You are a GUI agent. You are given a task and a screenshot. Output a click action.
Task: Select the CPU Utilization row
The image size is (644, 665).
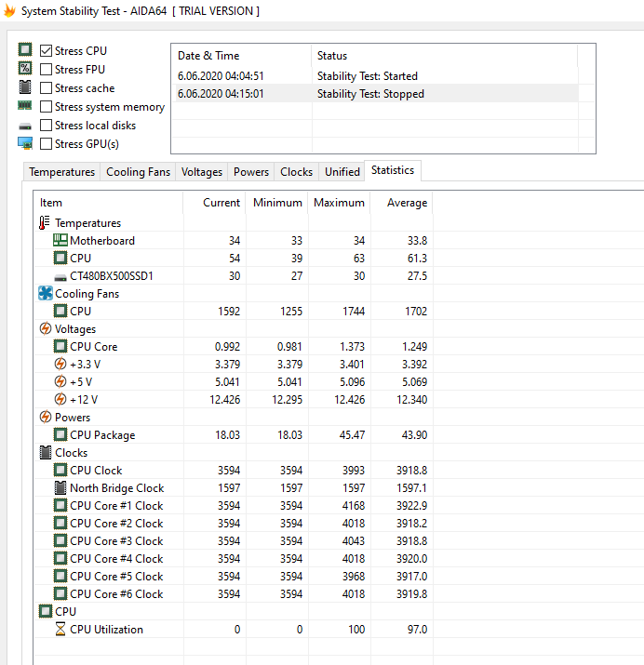pyautogui.click(x=234, y=629)
